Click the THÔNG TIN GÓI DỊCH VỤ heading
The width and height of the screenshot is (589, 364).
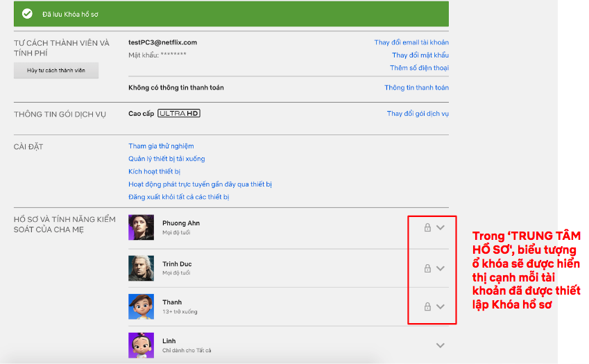60,114
